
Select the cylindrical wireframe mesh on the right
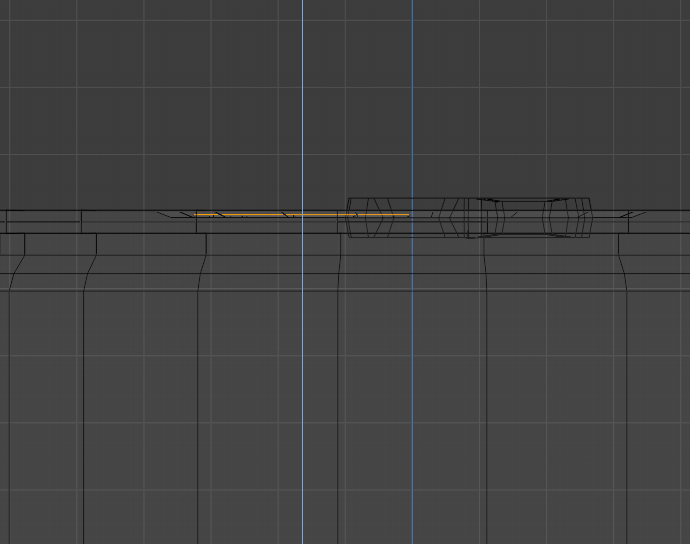470,218
